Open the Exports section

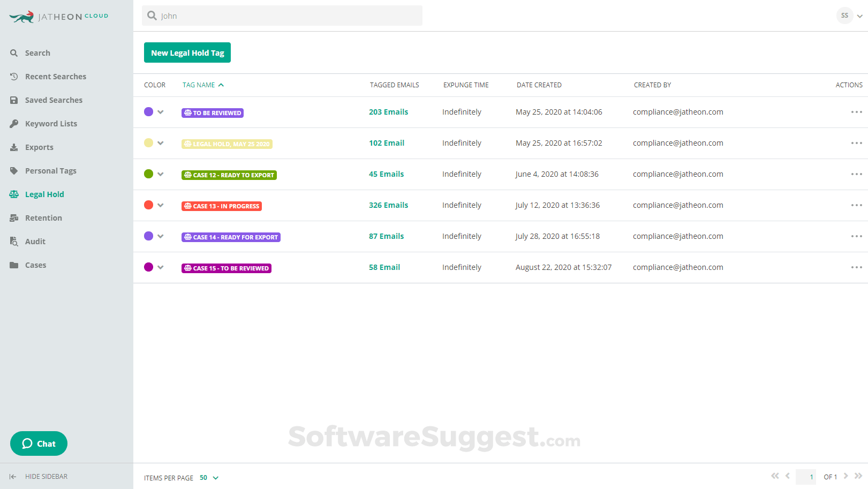(39, 147)
